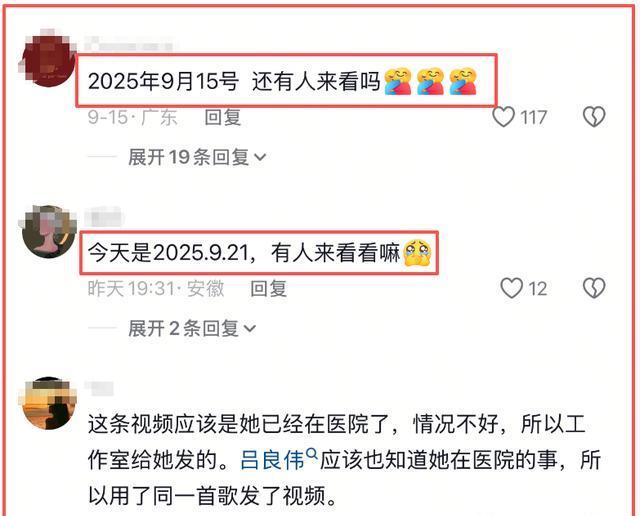The width and height of the screenshot is (640, 516).
Task: Open second commenter's avatar
Action: point(48,231)
